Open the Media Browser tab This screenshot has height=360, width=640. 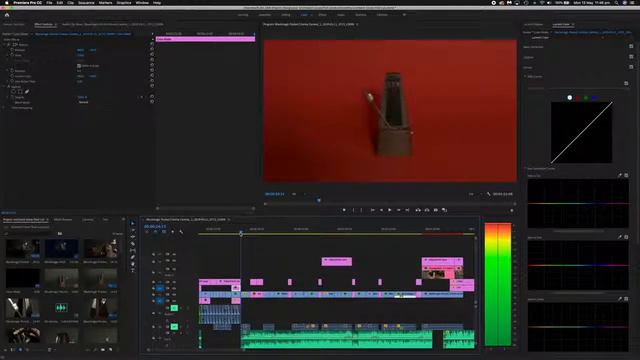point(63,220)
